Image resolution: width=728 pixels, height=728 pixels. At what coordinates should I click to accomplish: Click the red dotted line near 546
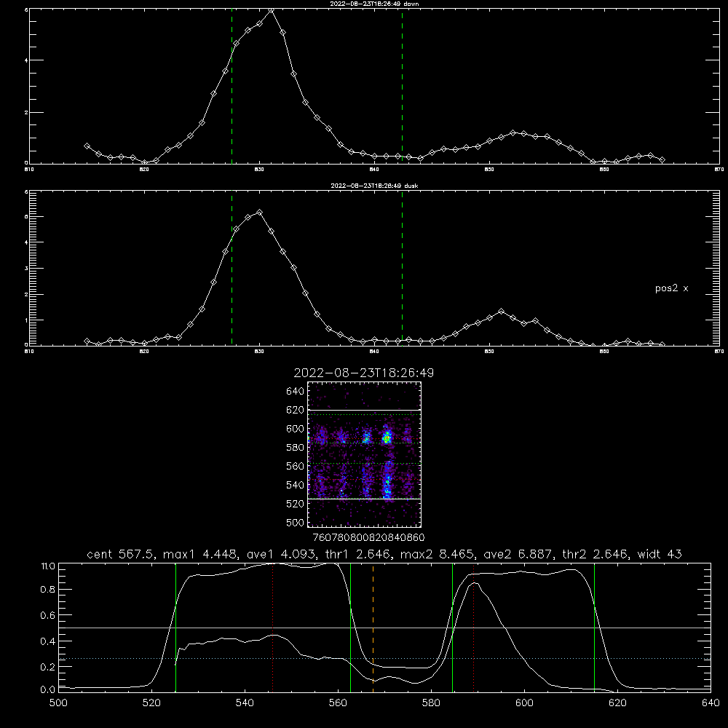click(272, 628)
